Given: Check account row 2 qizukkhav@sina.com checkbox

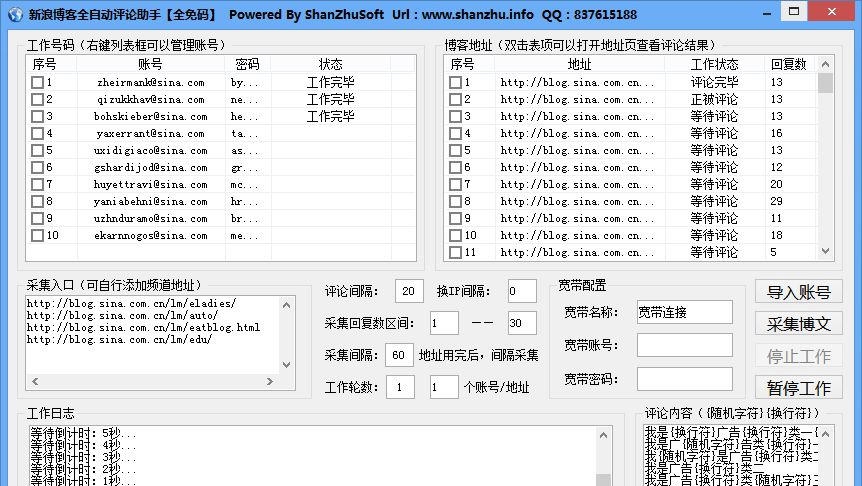Looking at the screenshot, I should 37,100.
